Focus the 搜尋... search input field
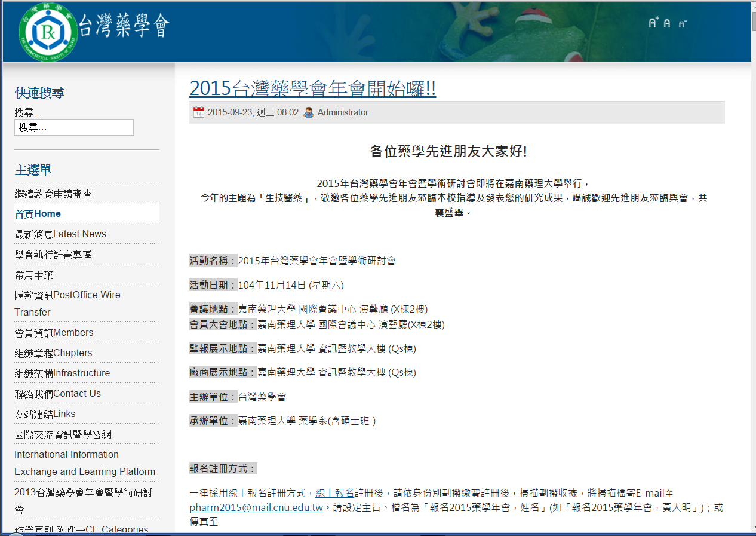The image size is (756, 536). pyautogui.click(x=74, y=127)
